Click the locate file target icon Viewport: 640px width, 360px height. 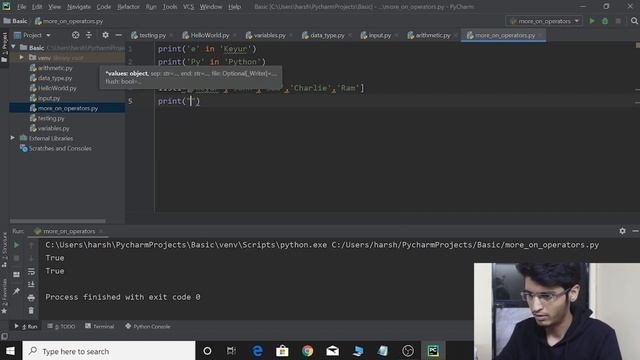[76, 35]
